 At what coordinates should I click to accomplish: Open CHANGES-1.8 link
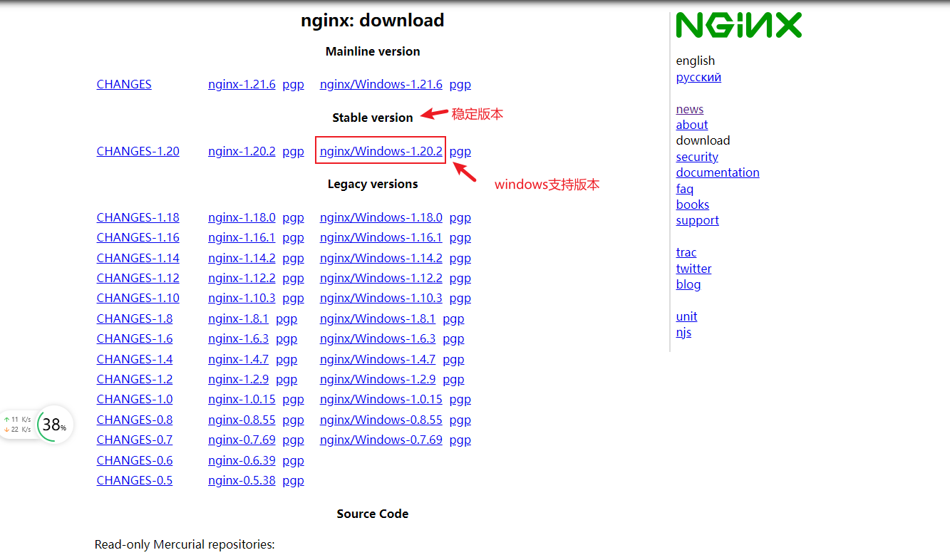click(x=135, y=318)
